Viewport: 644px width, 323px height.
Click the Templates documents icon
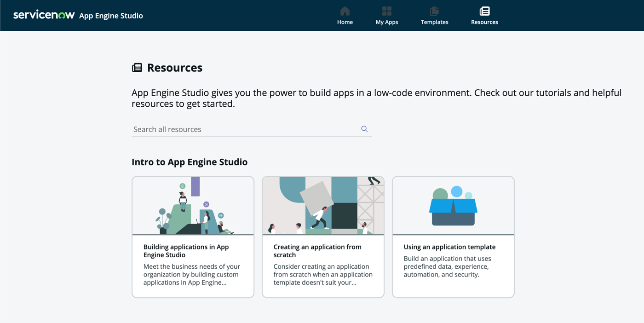point(434,11)
